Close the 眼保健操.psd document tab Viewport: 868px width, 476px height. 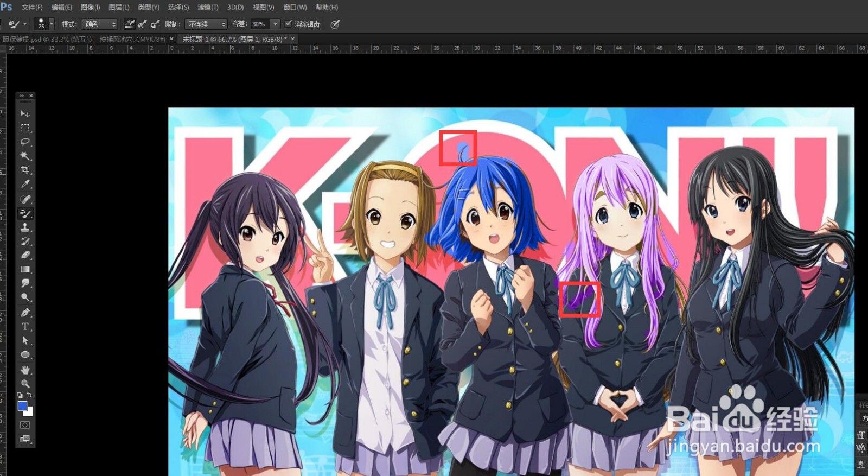(x=171, y=39)
